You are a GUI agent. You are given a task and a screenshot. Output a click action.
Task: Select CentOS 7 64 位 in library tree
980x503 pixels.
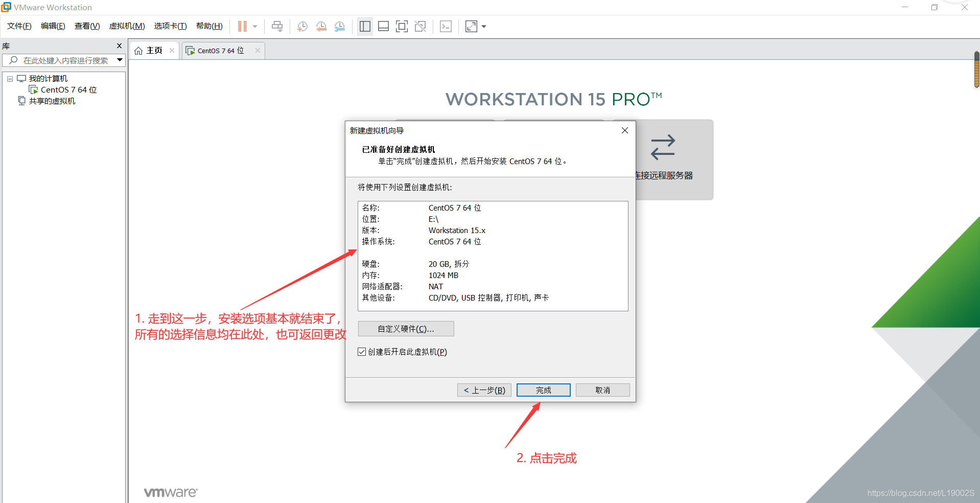(x=68, y=90)
